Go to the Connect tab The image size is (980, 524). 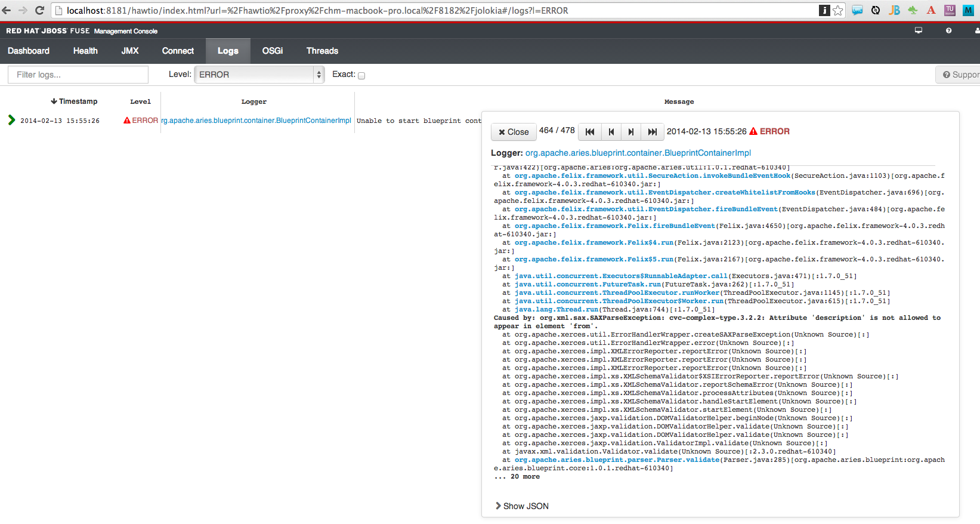point(178,51)
